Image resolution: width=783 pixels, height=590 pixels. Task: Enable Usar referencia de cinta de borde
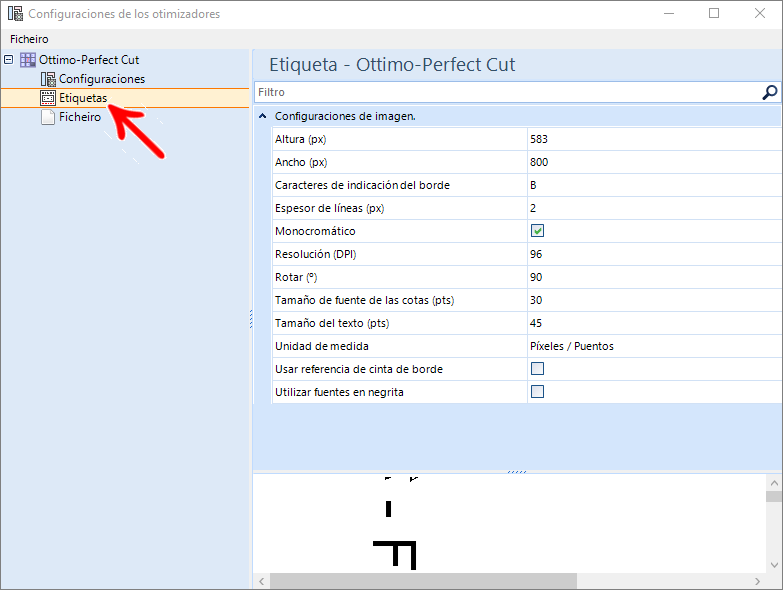[x=537, y=368]
